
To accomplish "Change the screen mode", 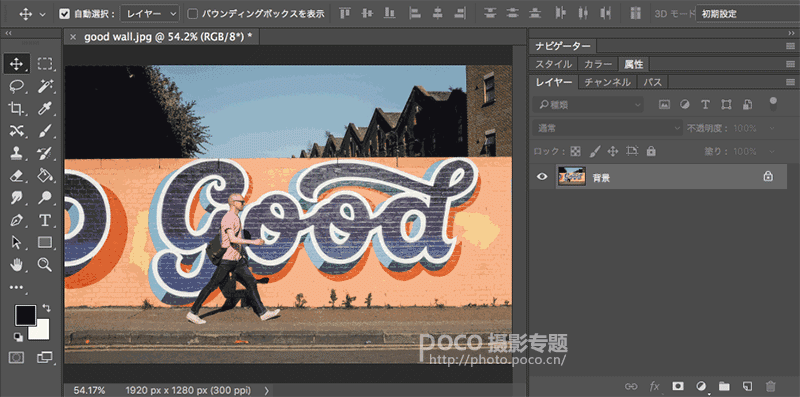I will (x=45, y=357).
